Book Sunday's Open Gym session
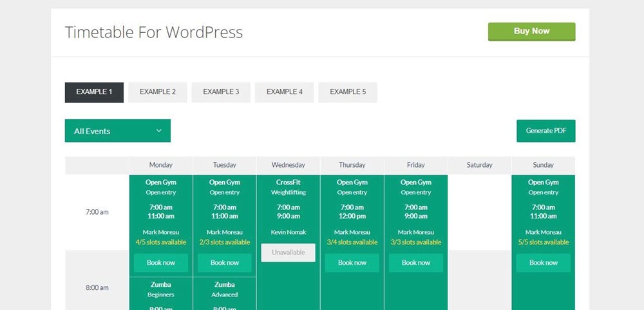 (544, 263)
